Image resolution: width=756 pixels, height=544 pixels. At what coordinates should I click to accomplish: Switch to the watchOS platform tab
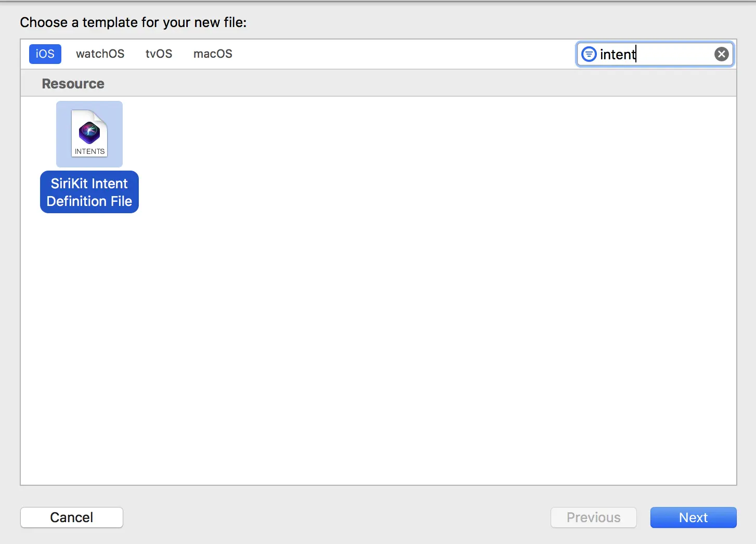100,54
